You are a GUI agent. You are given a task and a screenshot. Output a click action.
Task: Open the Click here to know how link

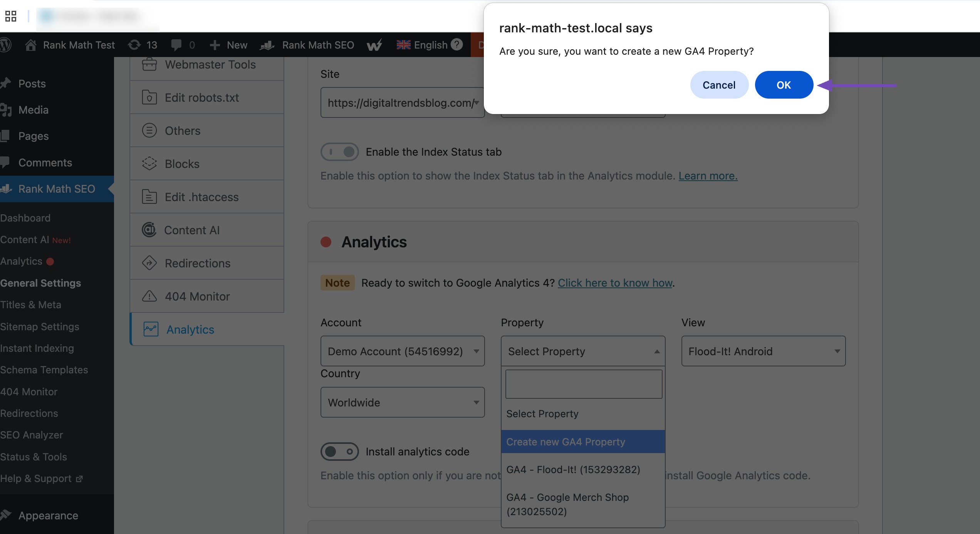615,283
